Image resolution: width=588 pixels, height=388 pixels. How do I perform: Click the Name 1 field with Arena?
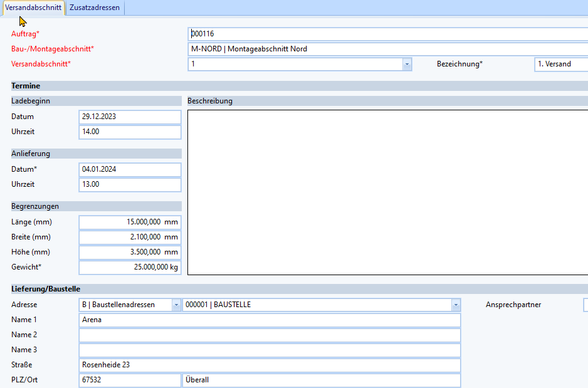click(x=270, y=320)
